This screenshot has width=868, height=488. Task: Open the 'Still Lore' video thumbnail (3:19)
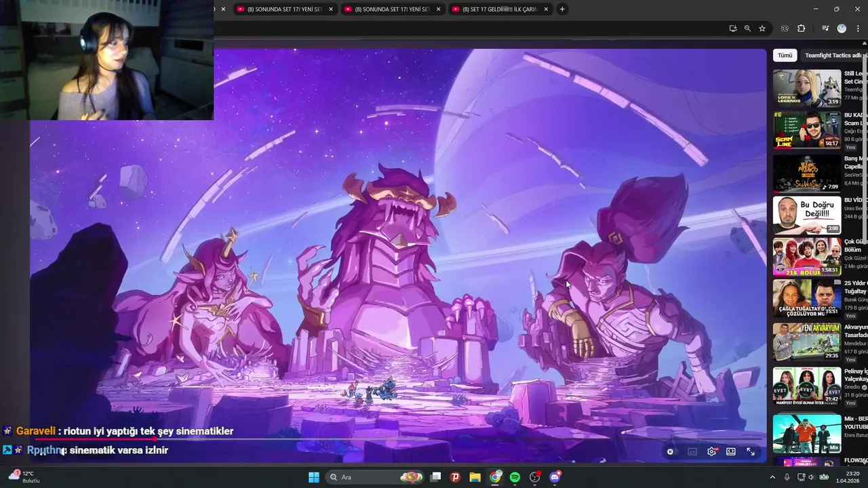click(807, 88)
